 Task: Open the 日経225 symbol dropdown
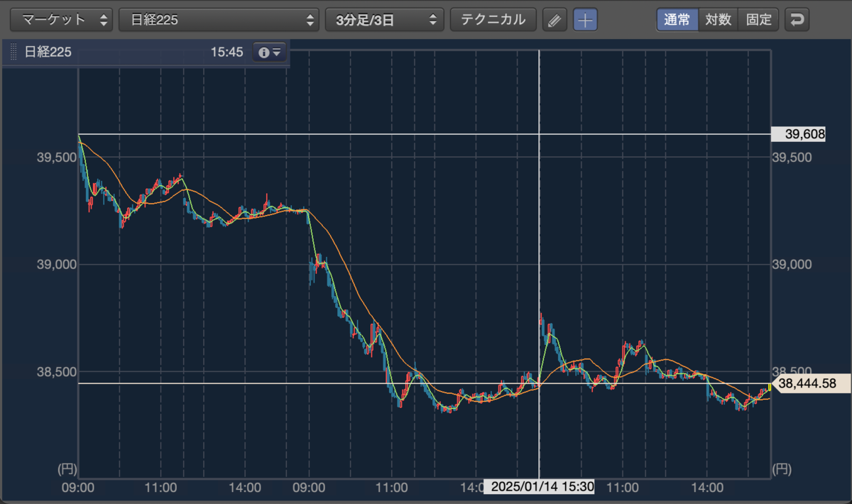coord(219,20)
